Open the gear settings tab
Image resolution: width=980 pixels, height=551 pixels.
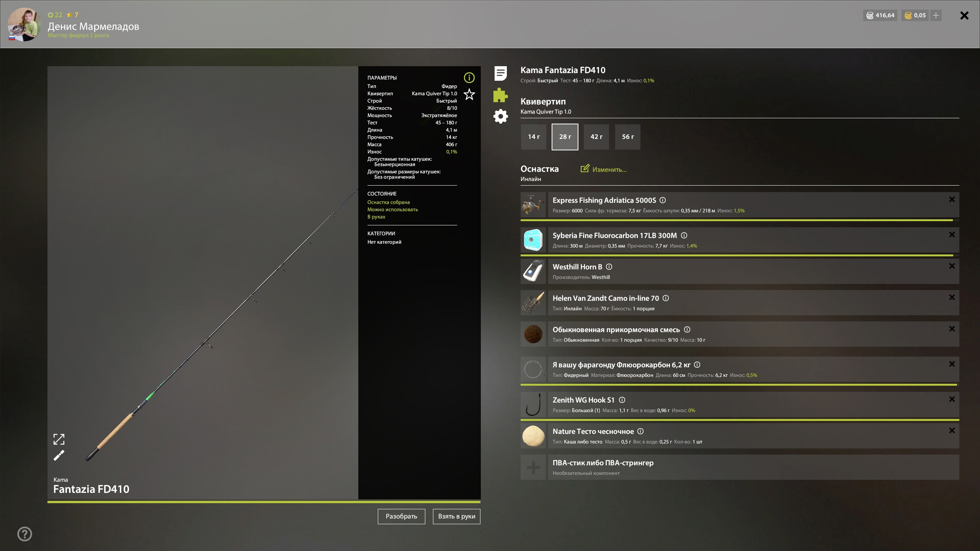500,116
